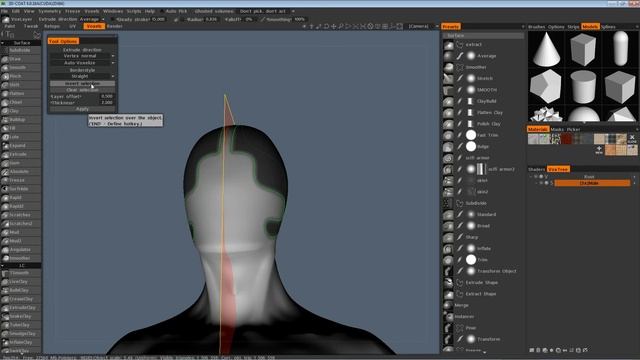Open Ghosted volumes Don't pick dropdown

(x=266, y=11)
